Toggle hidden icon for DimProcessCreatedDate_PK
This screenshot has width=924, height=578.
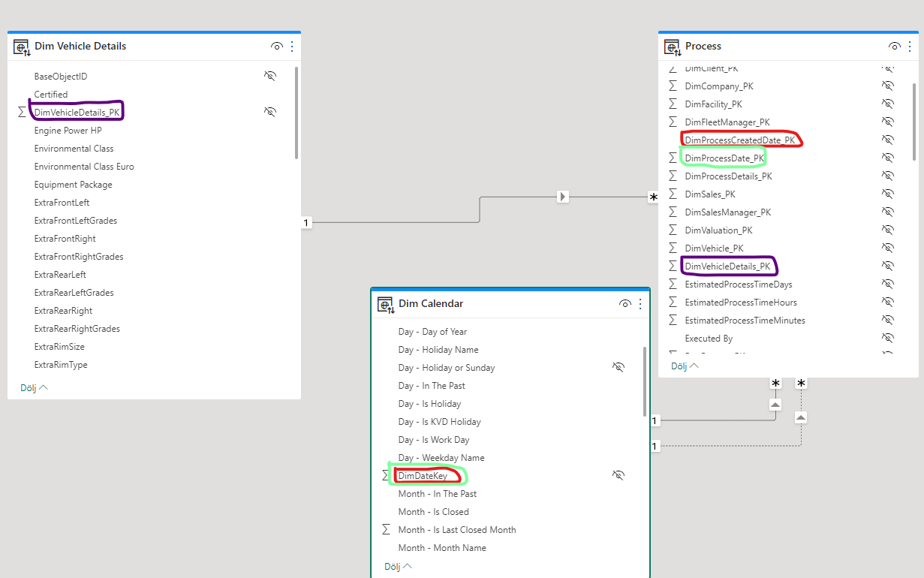coord(888,140)
